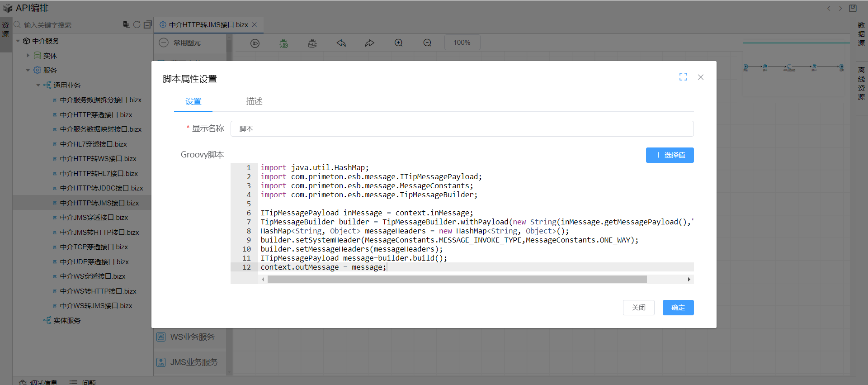Click the fullscreen icon in script dialog

[683, 77]
